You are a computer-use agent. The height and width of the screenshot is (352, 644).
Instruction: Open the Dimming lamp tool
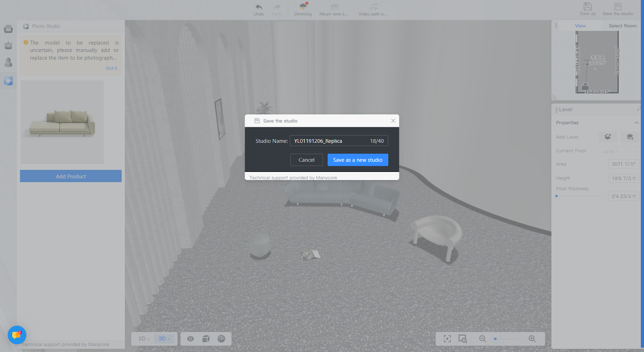pyautogui.click(x=303, y=9)
